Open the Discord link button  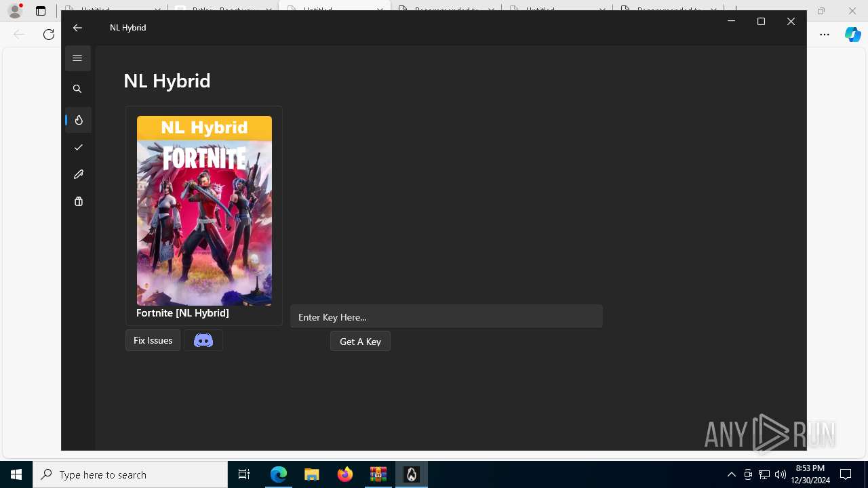(203, 340)
